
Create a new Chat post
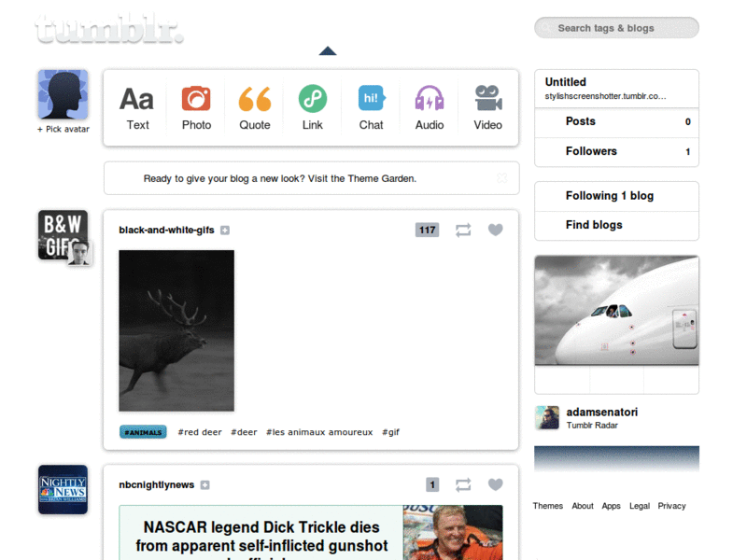tap(371, 107)
